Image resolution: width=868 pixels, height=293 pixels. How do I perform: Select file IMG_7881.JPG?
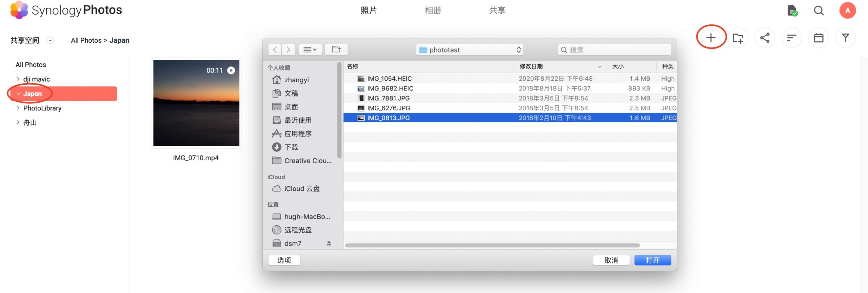tap(510, 98)
